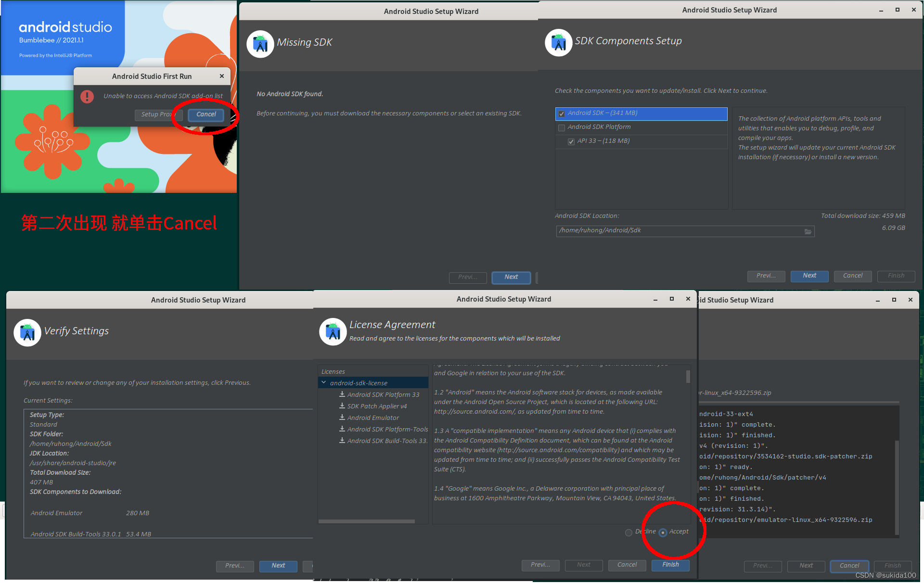
Task: Click the download log vertical scrollbar
Action: [x=897, y=487]
